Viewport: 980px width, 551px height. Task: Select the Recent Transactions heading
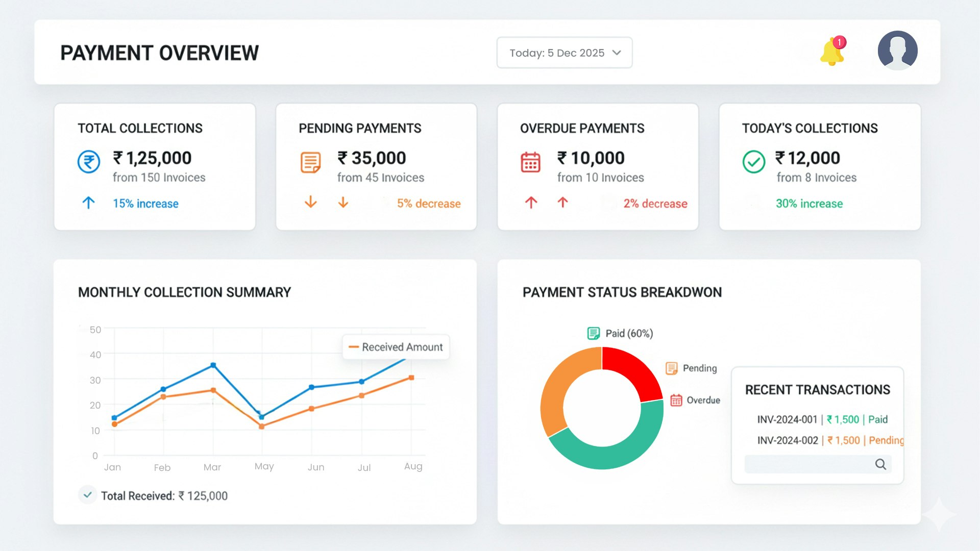click(x=818, y=389)
